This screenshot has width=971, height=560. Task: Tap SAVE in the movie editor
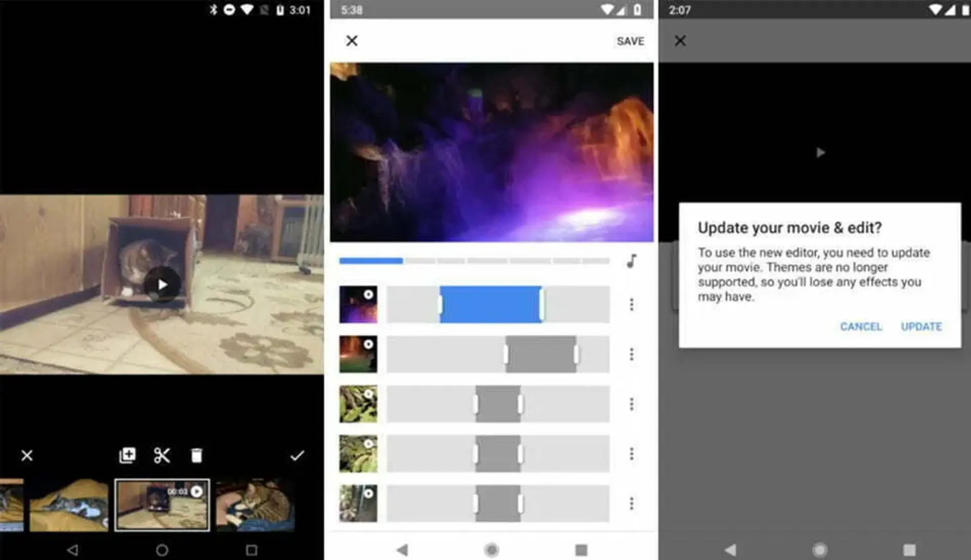(x=630, y=41)
